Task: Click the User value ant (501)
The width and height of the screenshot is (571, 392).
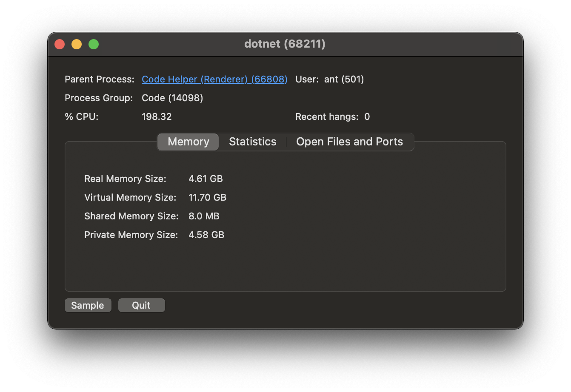Action: (344, 79)
